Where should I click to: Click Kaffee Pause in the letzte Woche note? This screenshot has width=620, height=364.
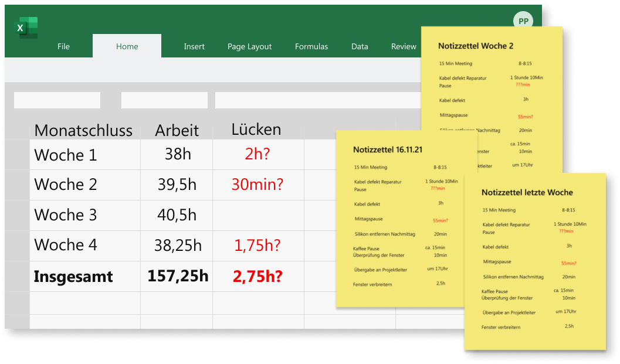(494, 292)
